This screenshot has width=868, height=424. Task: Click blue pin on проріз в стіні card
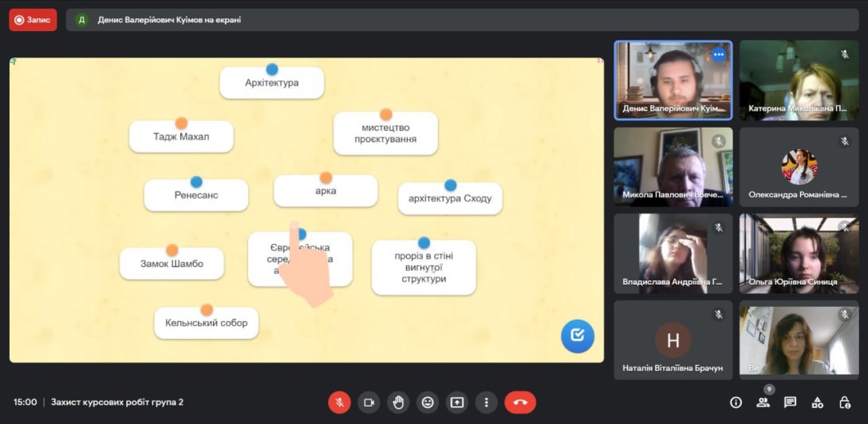pos(424,242)
